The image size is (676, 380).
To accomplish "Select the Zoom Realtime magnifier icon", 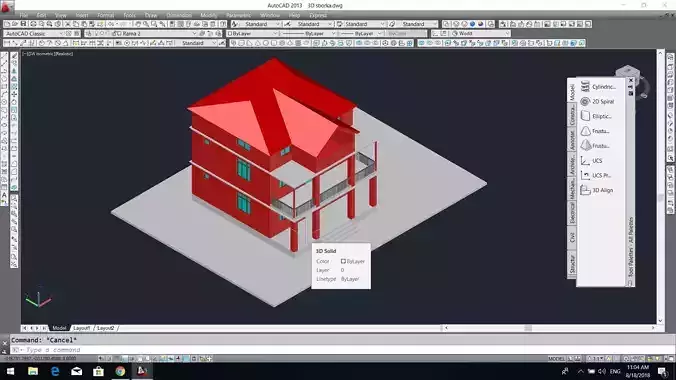I will 146,24.
